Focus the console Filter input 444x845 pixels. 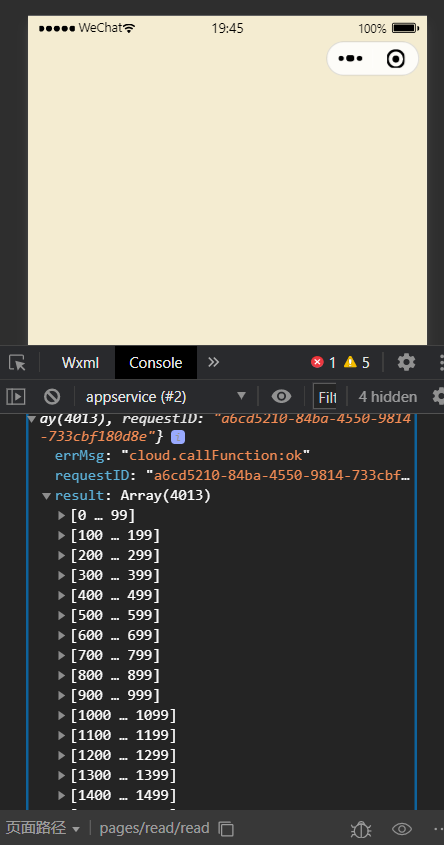pos(324,397)
